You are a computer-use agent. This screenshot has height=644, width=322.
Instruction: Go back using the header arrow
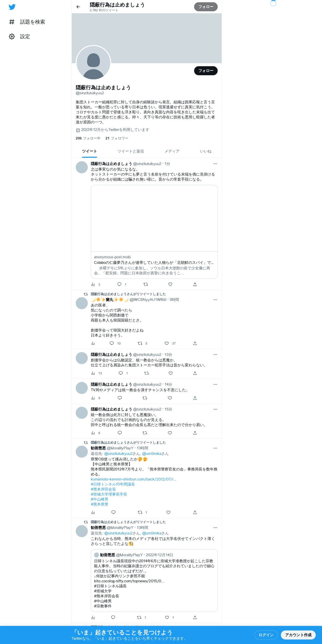[78, 7]
